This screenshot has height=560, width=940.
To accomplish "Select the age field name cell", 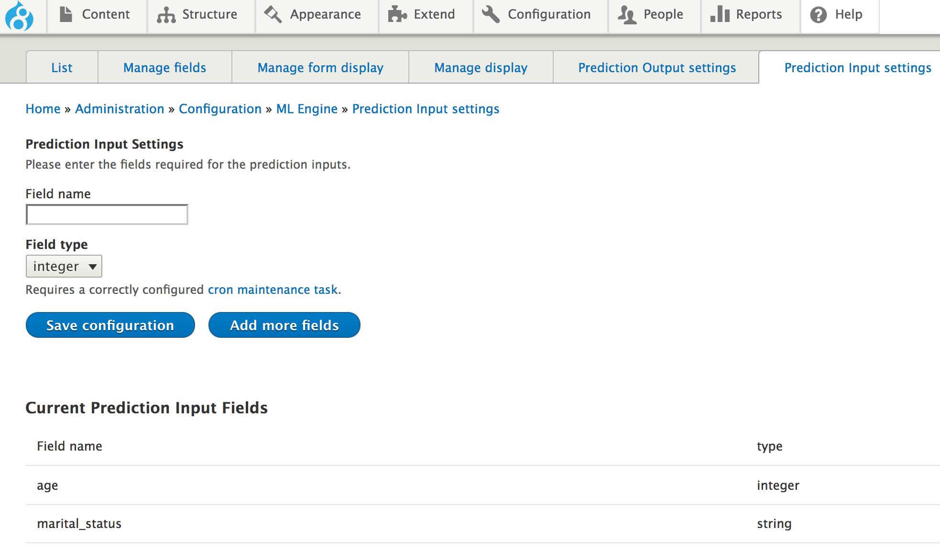I will click(x=47, y=485).
